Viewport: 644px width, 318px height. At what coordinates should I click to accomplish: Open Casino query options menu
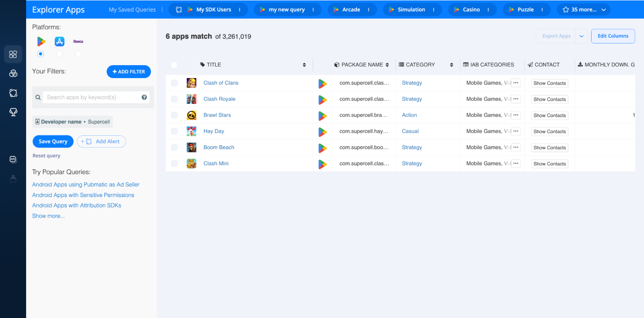488,10
